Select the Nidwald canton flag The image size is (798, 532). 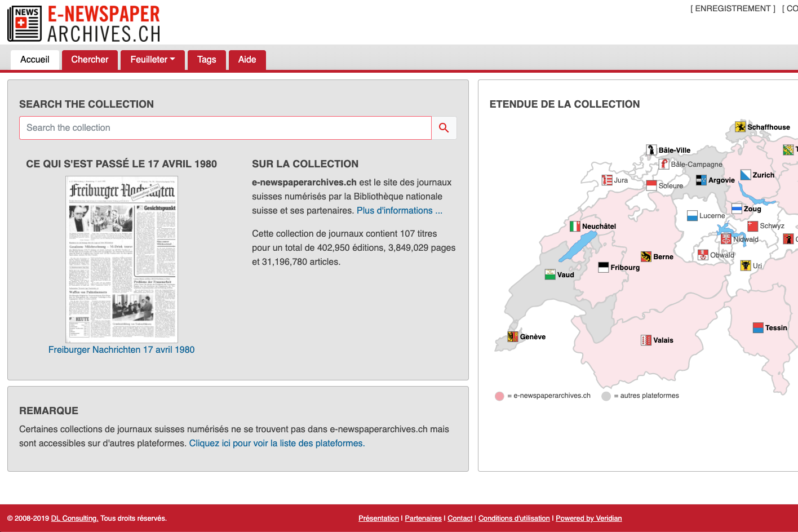(x=726, y=239)
